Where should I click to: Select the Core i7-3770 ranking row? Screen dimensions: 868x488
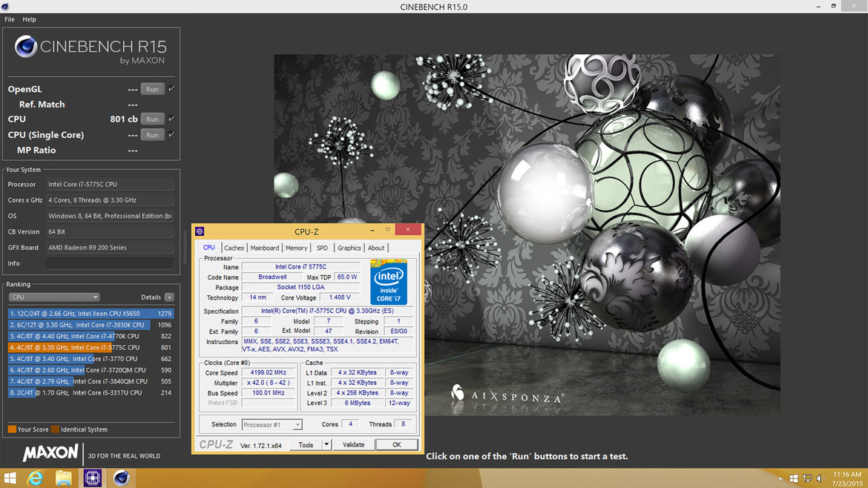(91, 358)
